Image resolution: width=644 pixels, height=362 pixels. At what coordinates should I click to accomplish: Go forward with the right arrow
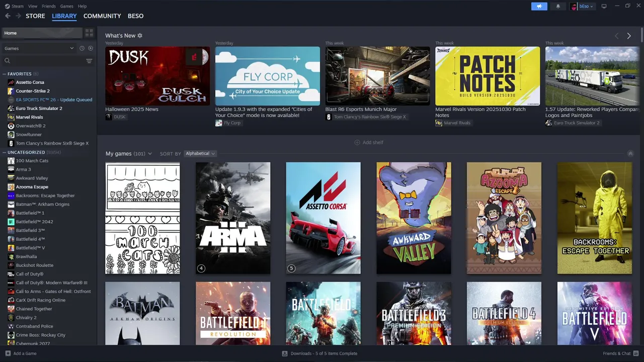[18, 16]
